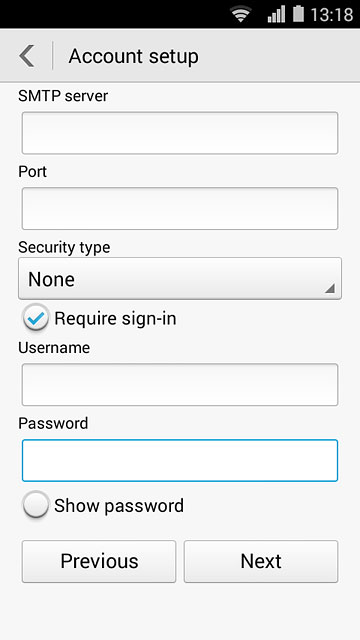Click the Port label text
360x640 pixels.
pos(33,172)
